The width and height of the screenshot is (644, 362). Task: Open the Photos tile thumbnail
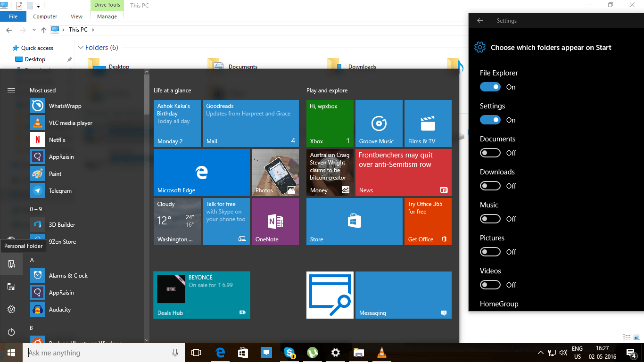point(275,173)
